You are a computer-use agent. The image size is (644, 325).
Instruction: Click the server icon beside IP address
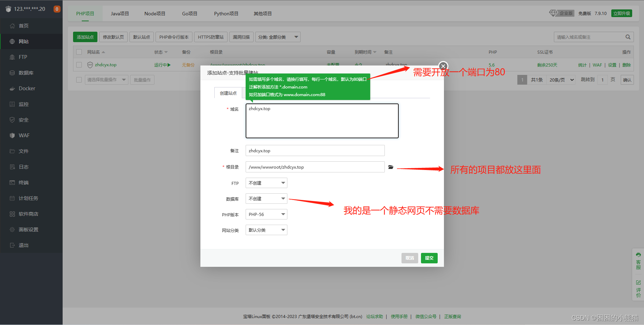point(8,9)
